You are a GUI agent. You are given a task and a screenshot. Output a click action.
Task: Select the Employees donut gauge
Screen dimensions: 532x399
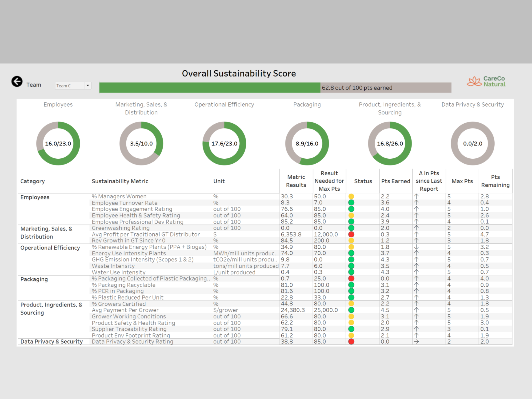click(58, 143)
